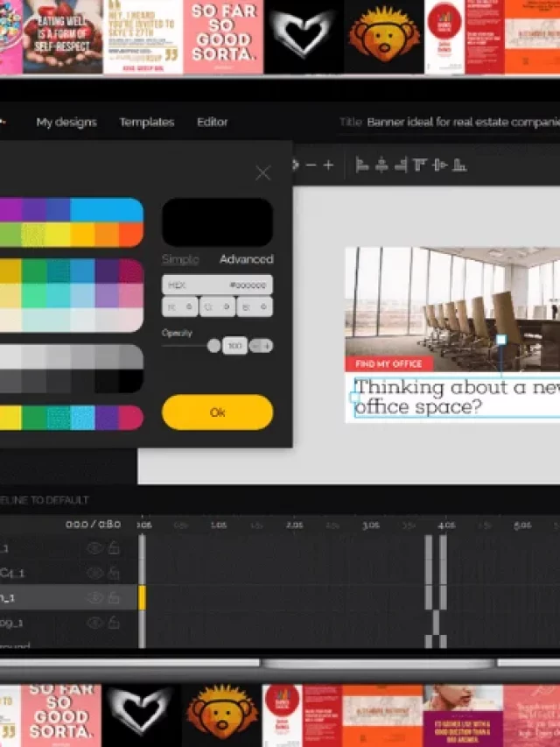Align selected elements to the left edge
This screenshot has height=747, width=560.
point(362,166)
